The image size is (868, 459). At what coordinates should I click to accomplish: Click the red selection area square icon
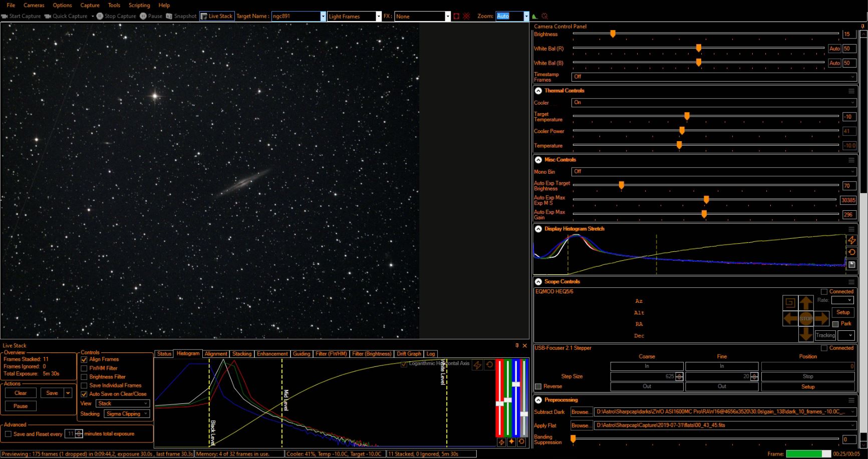pos(456,16)
